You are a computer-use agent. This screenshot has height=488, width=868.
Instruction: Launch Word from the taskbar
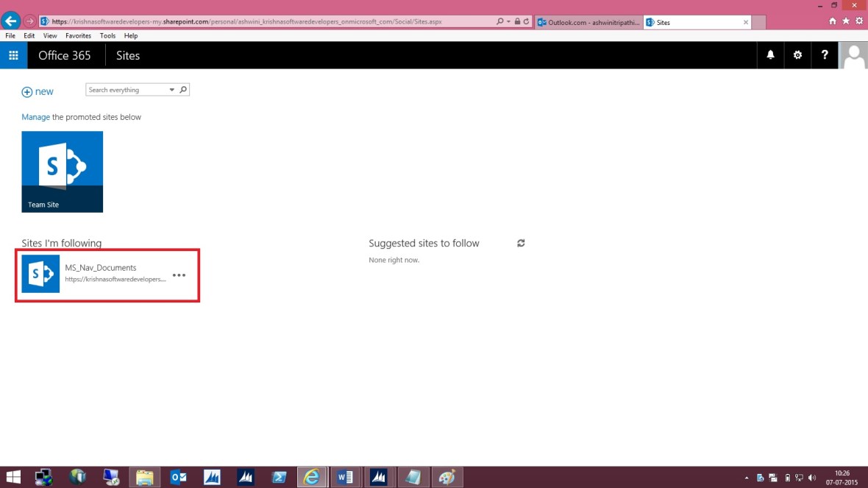345,477
